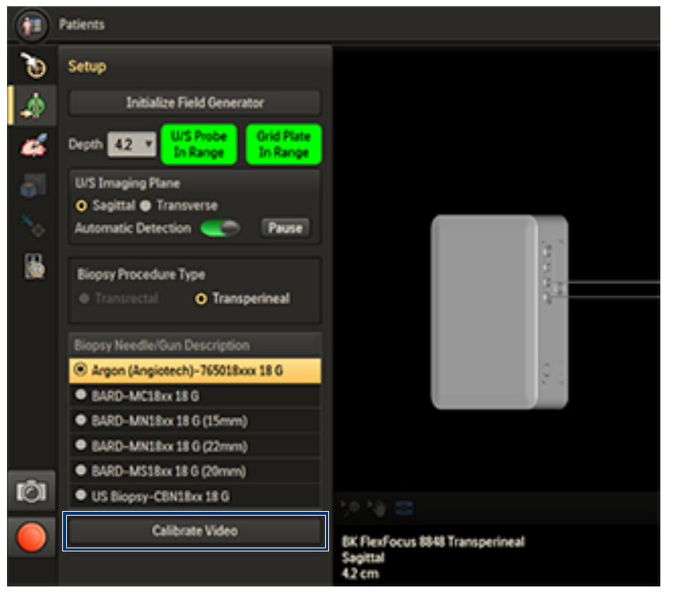
Task: Click the BK FlexFocus 8848 Transperineal text
Action: point(433,541)
